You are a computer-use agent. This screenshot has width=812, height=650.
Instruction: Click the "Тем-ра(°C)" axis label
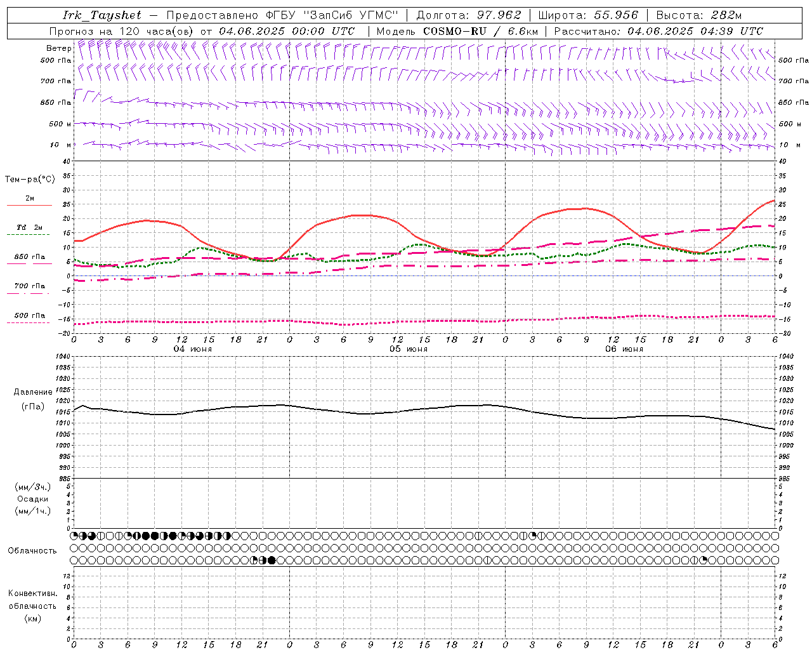[x=30, y=180]
